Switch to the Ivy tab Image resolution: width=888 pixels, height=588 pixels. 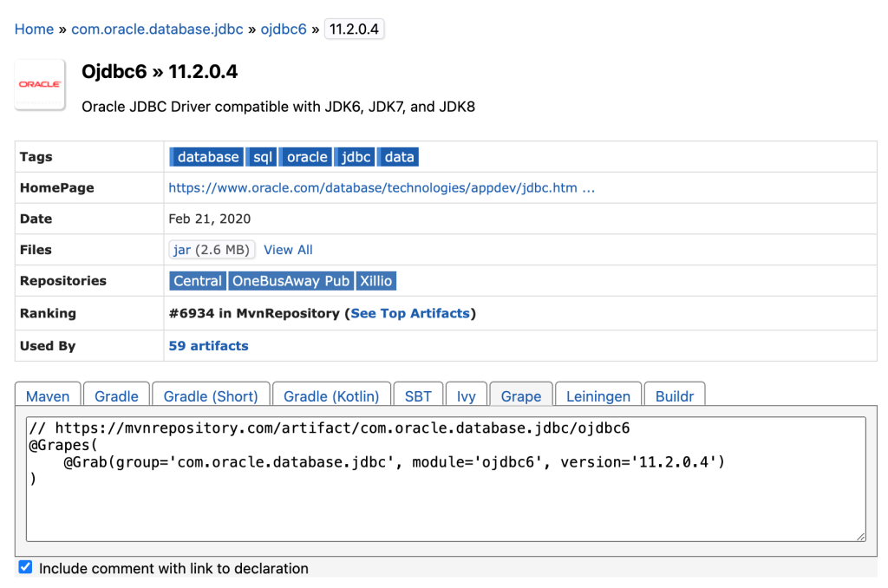(466, 395)
